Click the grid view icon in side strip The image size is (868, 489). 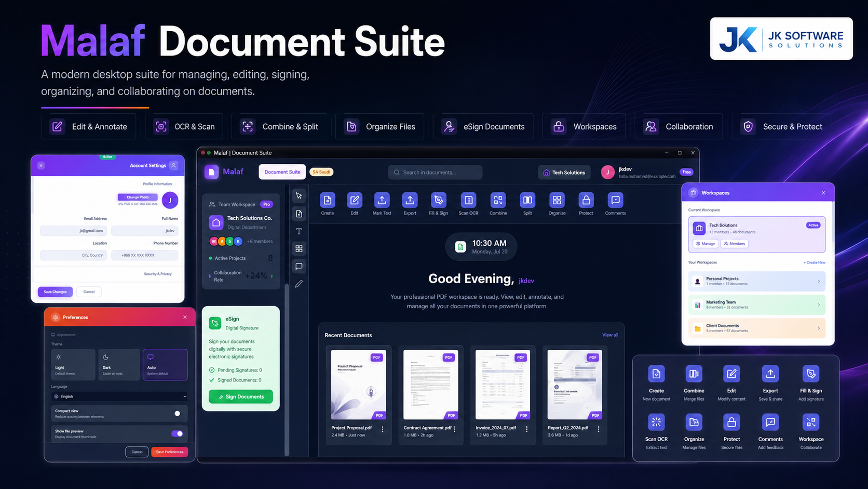point(299,248)
